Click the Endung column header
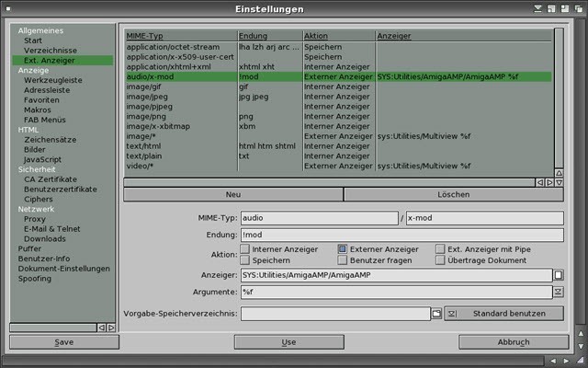The height and width of the screenshot is (368, 588). 254,36
